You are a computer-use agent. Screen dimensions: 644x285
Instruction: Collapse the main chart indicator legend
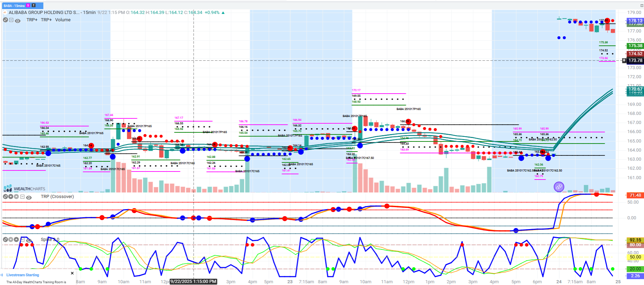click(11, 20)
